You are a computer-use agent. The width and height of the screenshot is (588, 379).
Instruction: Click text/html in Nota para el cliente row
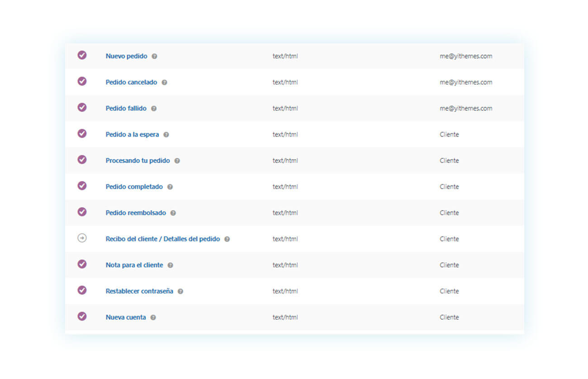pyautogui.click(x=285, y=265)
